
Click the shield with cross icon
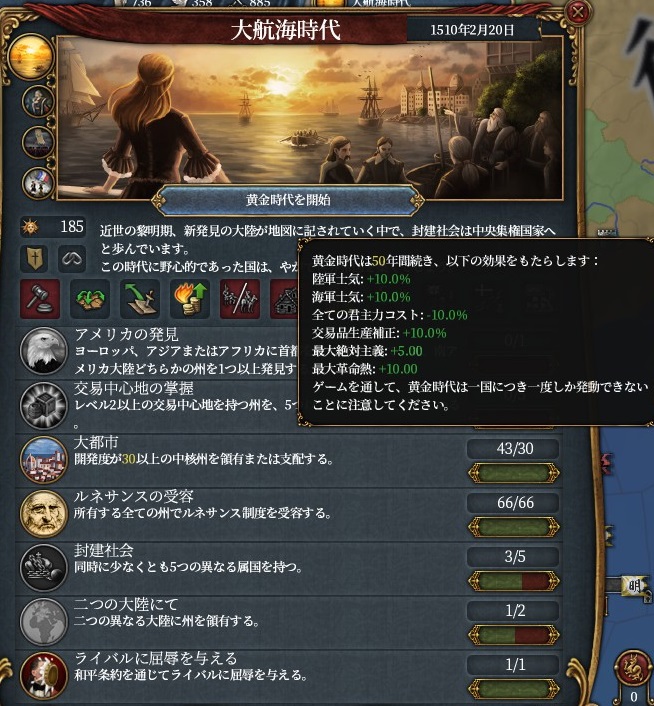coord(34,259)
